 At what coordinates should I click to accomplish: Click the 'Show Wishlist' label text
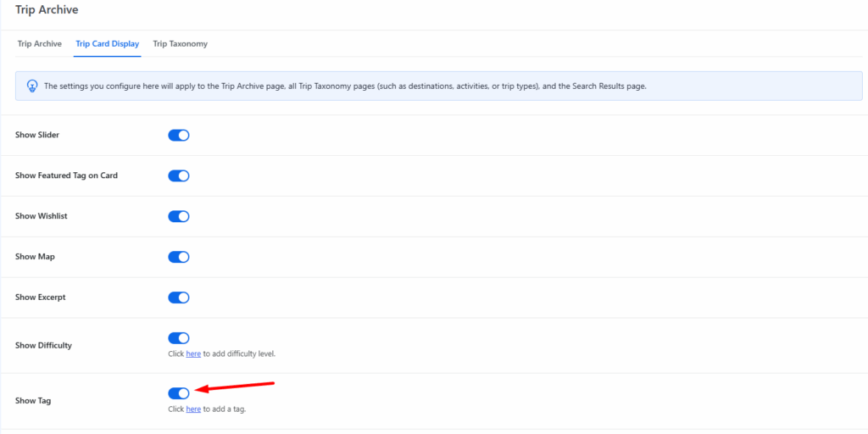pos(42,216)
